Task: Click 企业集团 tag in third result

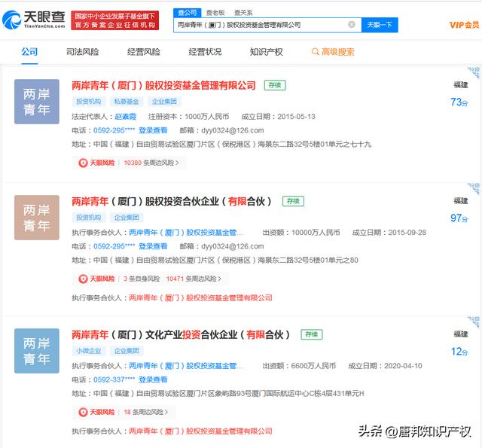Action: click(127, 351)
